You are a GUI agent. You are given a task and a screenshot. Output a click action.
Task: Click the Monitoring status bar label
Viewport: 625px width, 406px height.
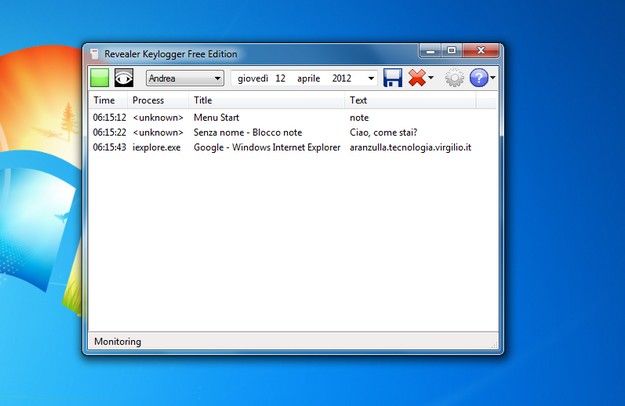[118, 342]
